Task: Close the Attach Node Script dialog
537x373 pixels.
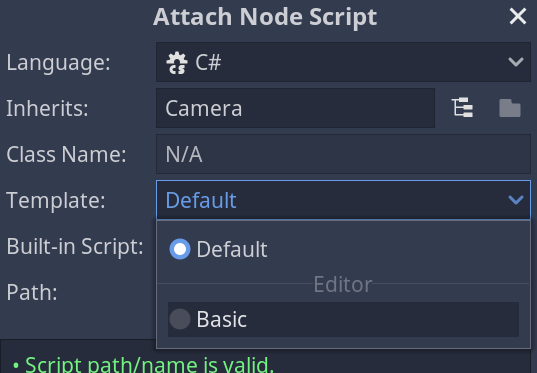Action: coord(517,16)
